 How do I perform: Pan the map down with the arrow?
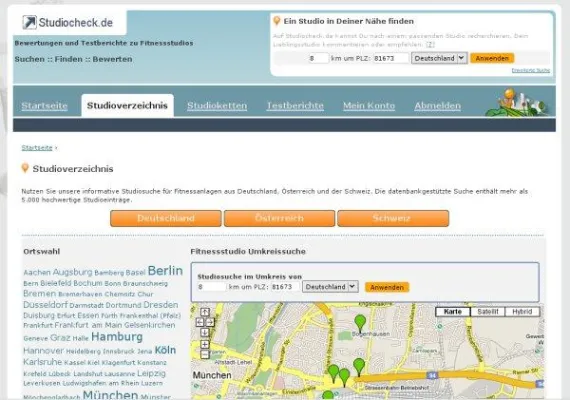coord(205,333)
